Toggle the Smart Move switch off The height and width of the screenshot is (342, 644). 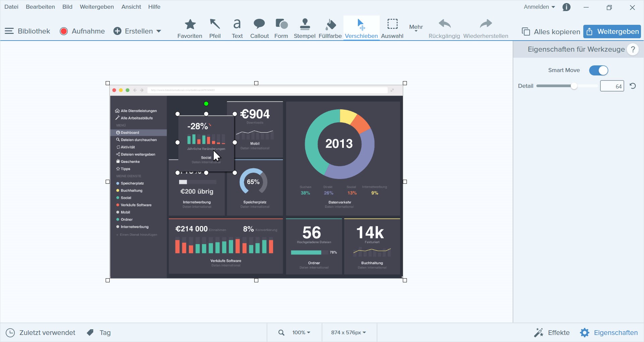pos(598,70)
